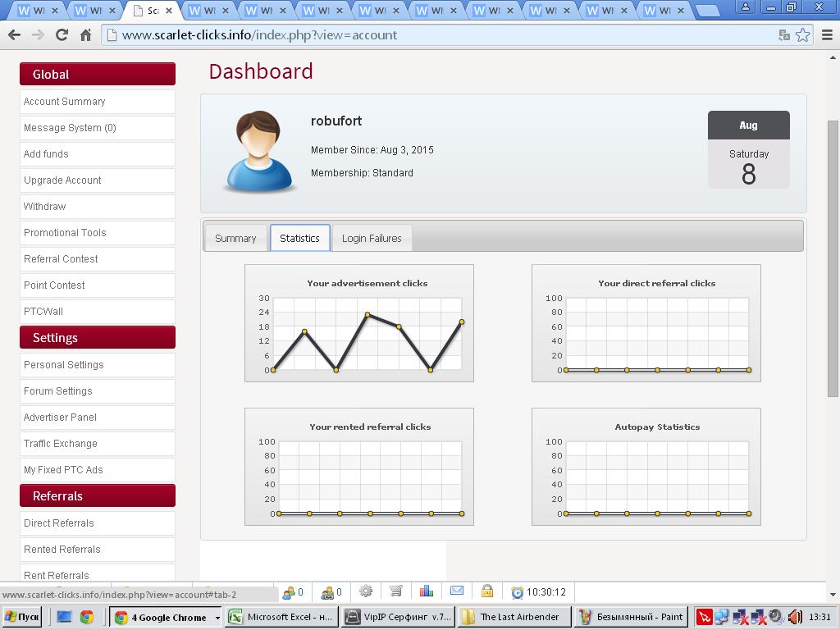Click the Your advertisement clicks chart
The image size is (840, 630).
pos(359,323)
